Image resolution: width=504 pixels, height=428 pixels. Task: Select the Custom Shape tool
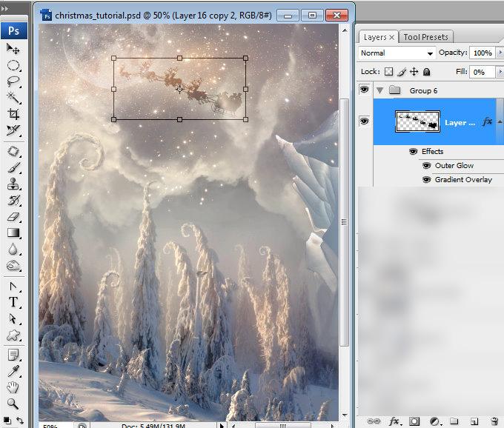(13, 335)
